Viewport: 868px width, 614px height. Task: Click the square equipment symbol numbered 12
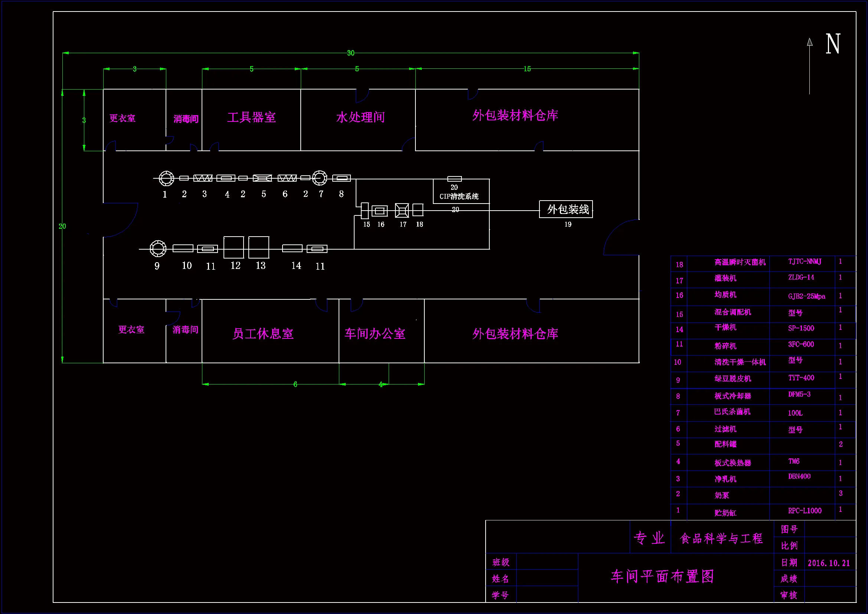[x=234, y=247]
